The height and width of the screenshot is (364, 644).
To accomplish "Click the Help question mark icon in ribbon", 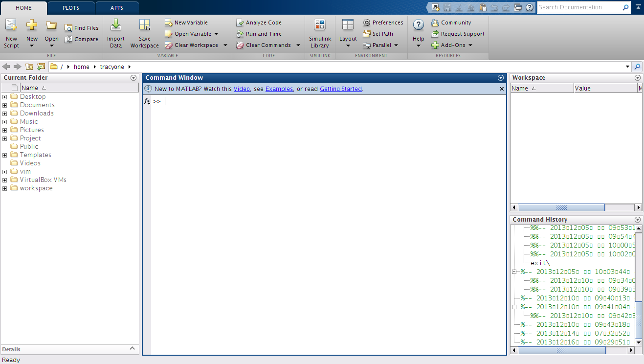I will click(419, 25).
